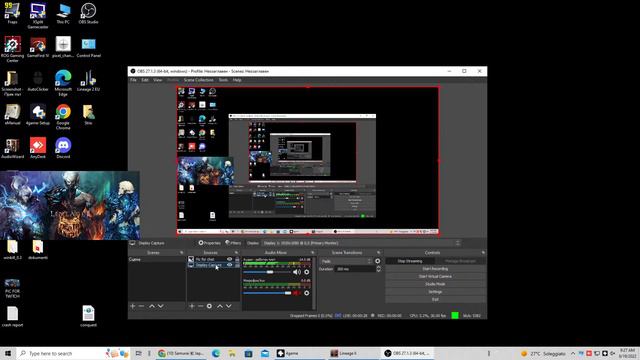The height and width of the screenshot is (360, 640).
Task: Open source properties gear in Sources toolbar
Action: [x=209, y=306]
